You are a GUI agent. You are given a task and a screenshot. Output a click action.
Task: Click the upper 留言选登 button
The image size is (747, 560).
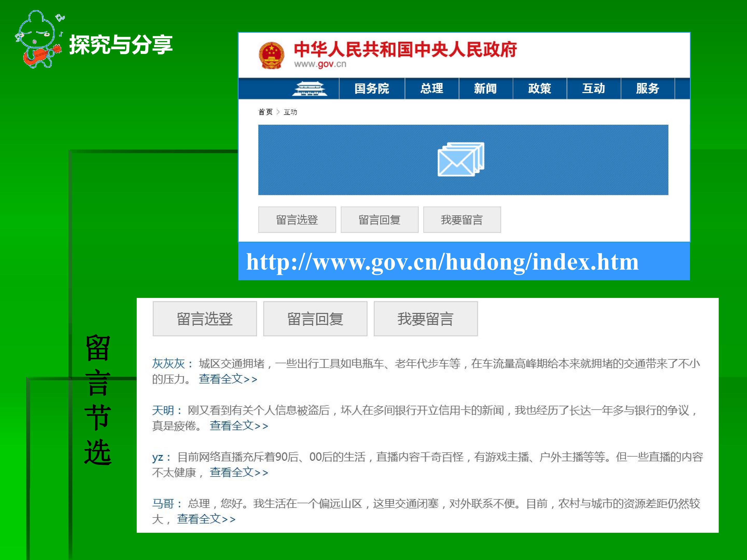pyautogui.click(x=297, y=220)
